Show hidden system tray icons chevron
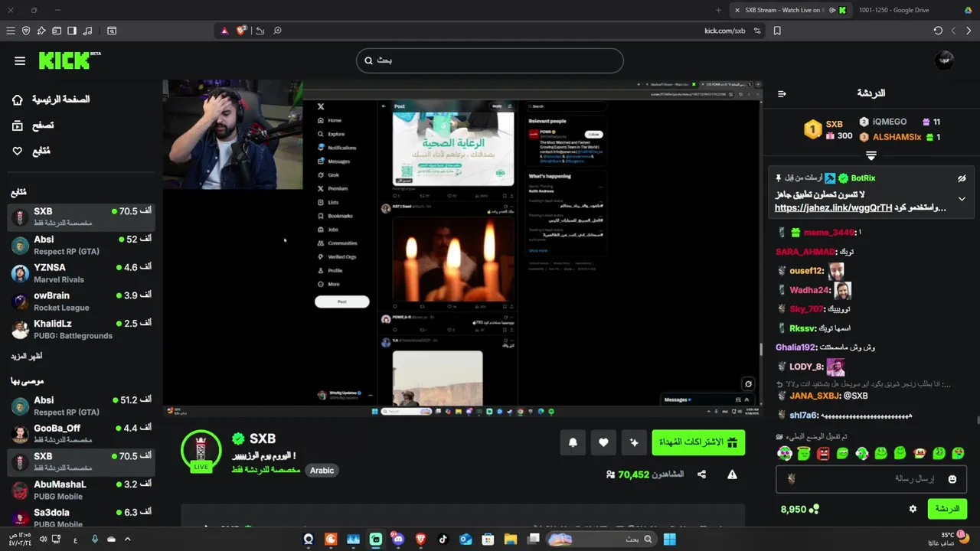 point(128,540)
